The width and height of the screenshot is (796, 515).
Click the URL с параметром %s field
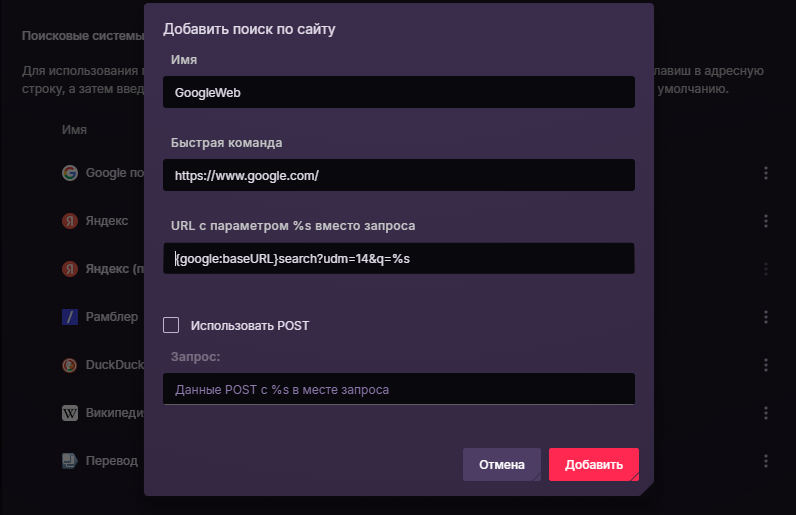(398, 258)
